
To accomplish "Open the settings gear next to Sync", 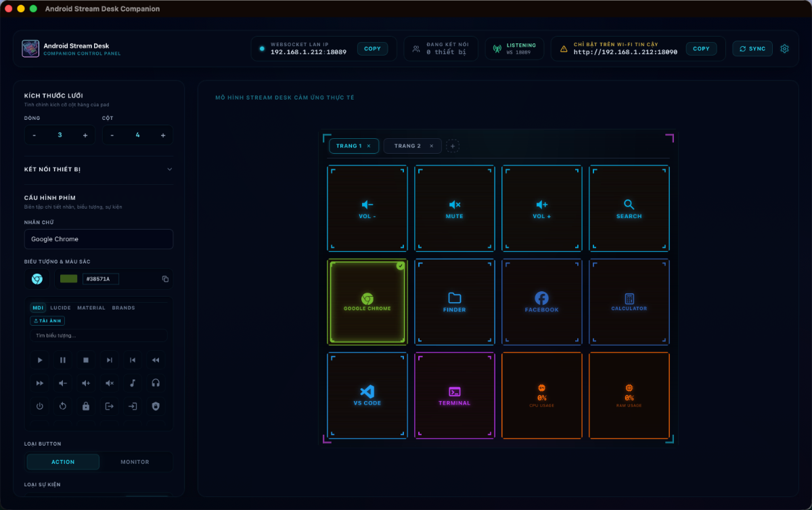I will [785, 49].
